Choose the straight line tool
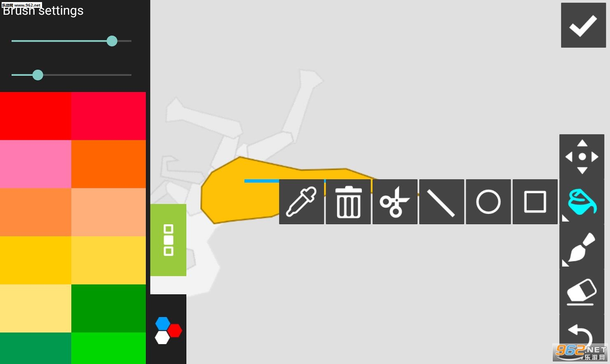The image size is (610, 364). pos(441,202)
